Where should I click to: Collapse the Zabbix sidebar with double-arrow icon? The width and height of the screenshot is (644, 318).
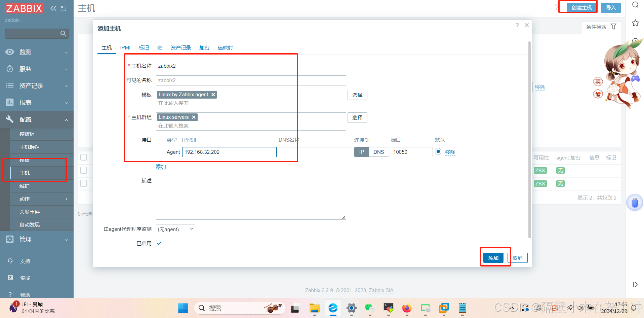[53, 8]
